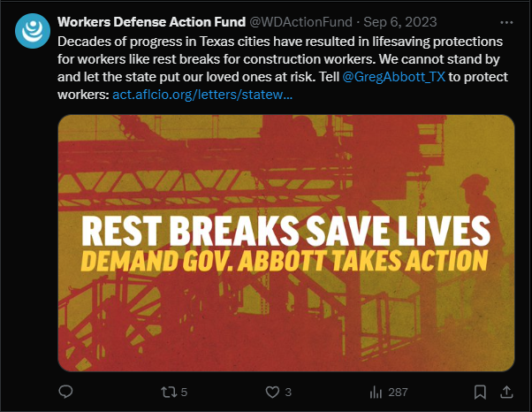This screenshot has height=412, width=532.
Task: Open the Workers Defense Action Fund profile avatar
Action: [x=33, y=31]
